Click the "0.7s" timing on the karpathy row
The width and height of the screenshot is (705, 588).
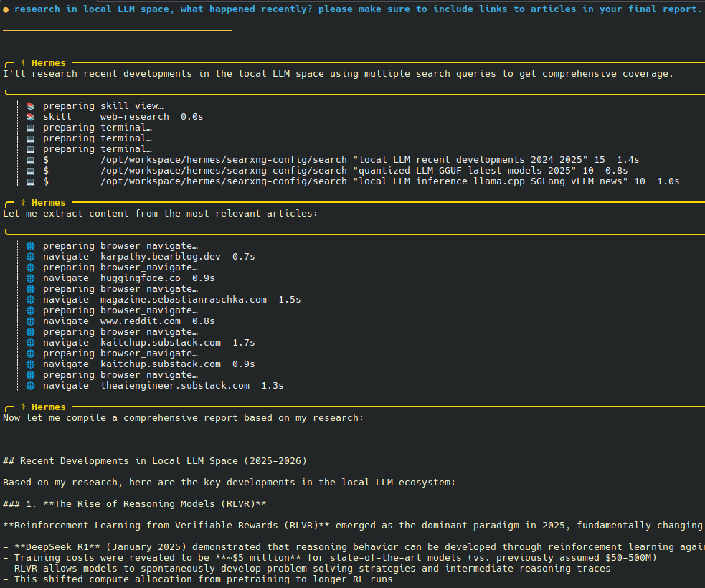[x=244, y=257]
